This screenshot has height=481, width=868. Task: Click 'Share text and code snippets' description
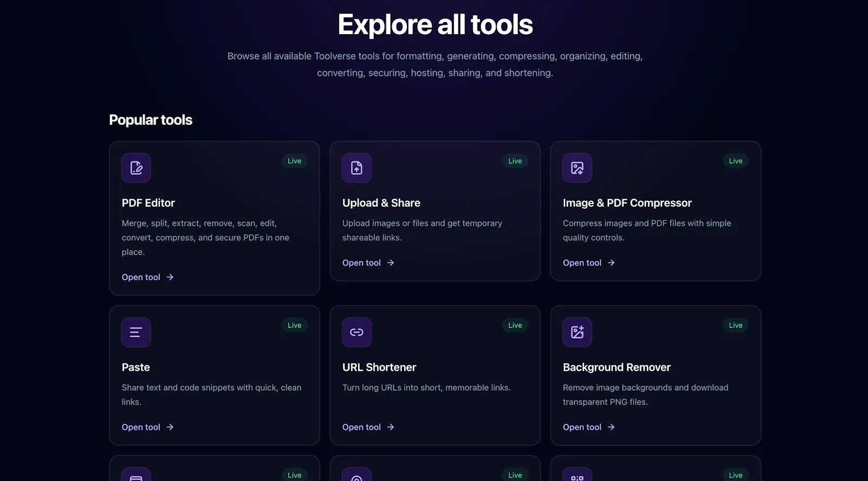(x=212, y=395)
